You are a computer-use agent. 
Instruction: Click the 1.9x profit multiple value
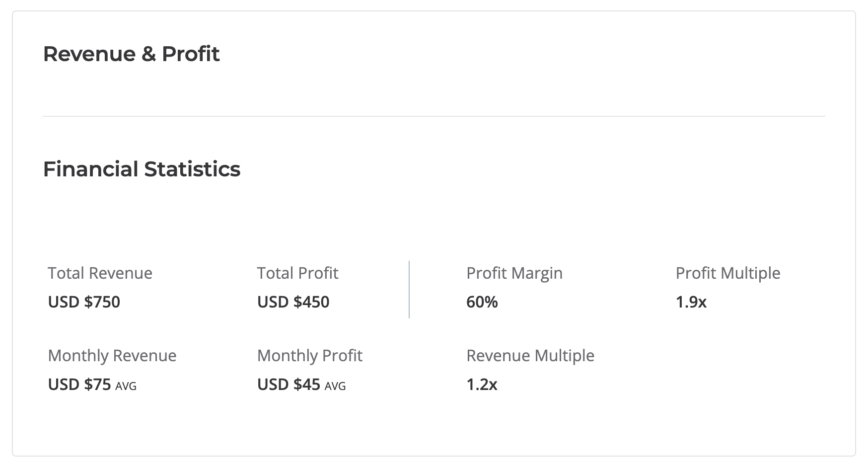(691, 302)
